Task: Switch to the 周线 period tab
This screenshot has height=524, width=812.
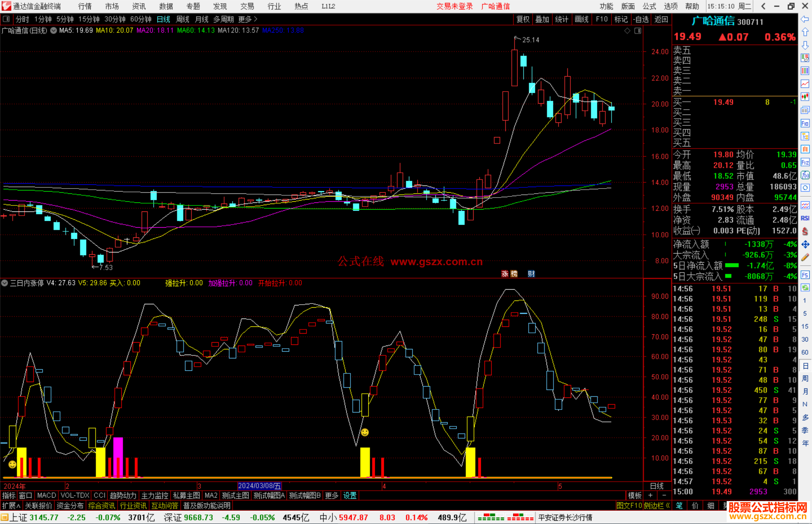Action: [x=182, y=19]
